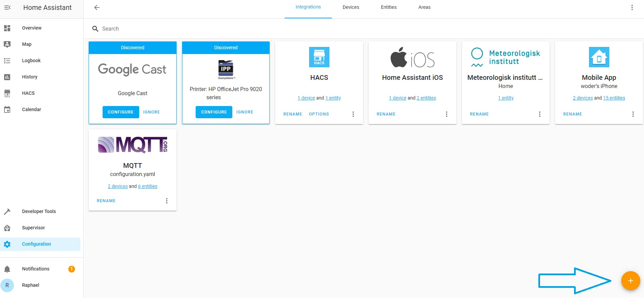Viewport: 644px width, 298px height.
Task: Rename the Mobile App integration
Action: tap(573, 114)
